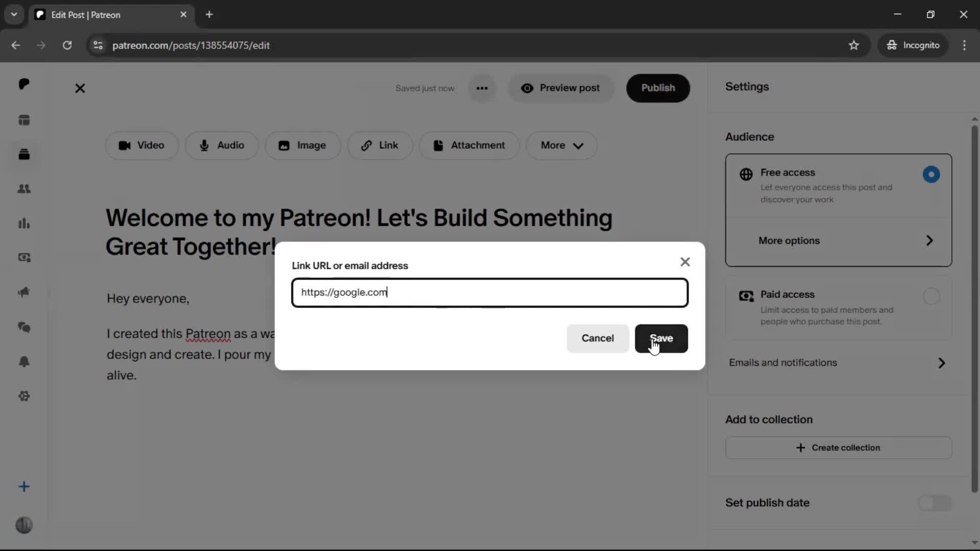Open the posts library stack icon
Viewport: 980px width, 551px height.
[24, 154]
